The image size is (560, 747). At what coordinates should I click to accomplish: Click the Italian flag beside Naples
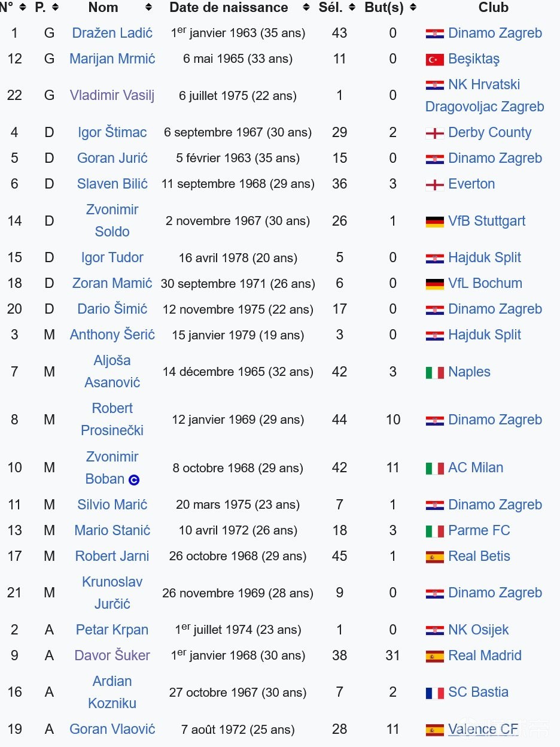pyautogui.click(x=434, y=372)
